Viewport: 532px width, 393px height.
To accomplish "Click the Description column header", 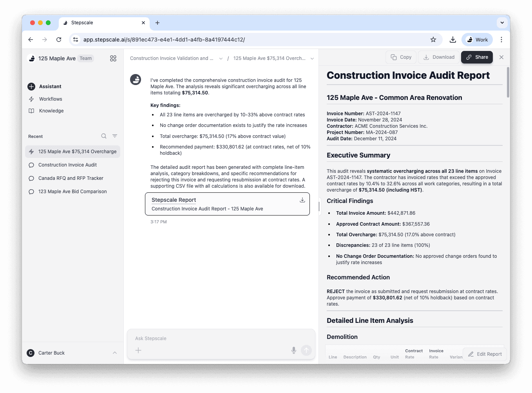I will [355, 357].
